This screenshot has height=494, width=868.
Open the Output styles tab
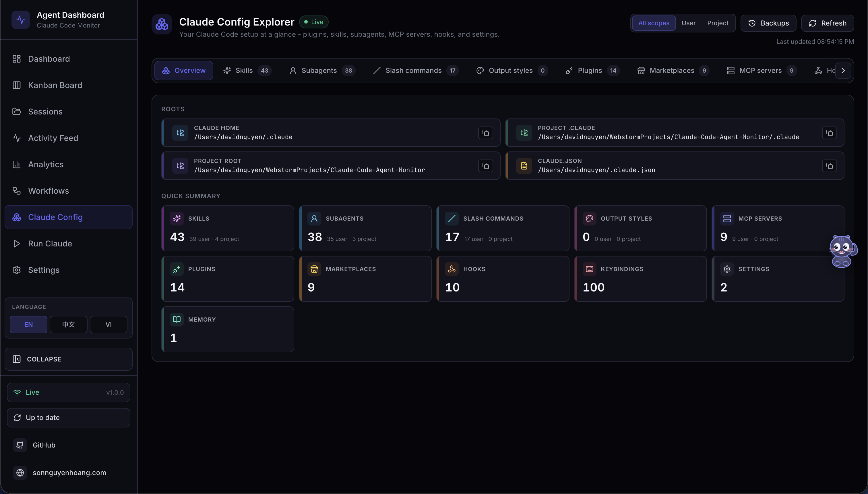512,71
